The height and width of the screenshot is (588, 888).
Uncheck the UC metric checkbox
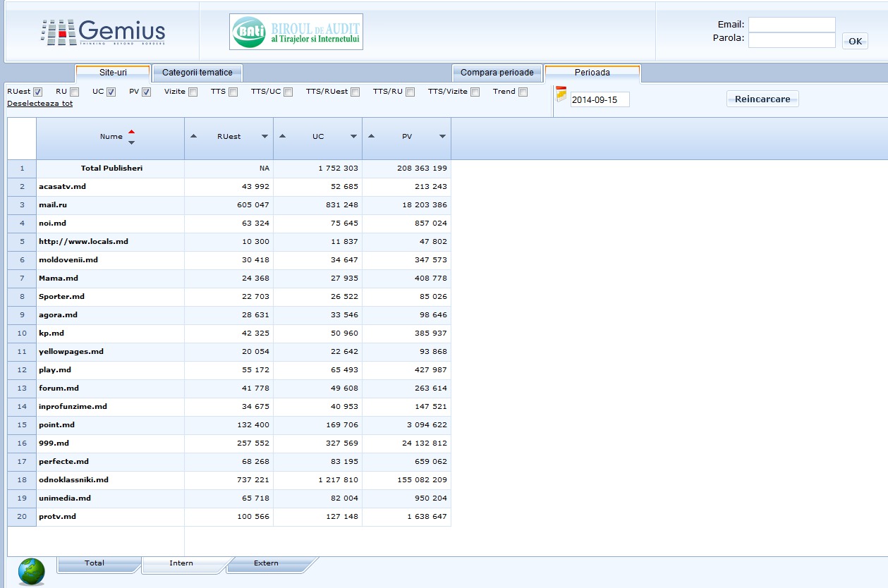[111, 92]
